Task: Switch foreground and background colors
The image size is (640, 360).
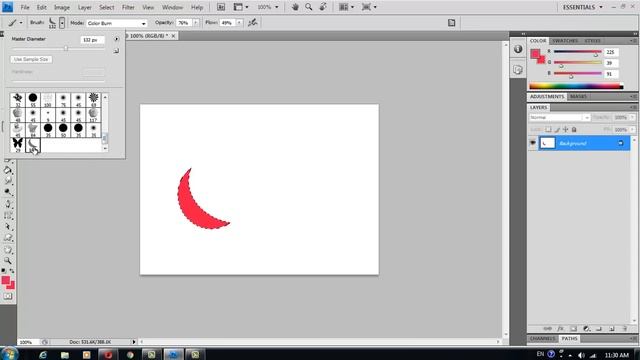Action: 12,271
